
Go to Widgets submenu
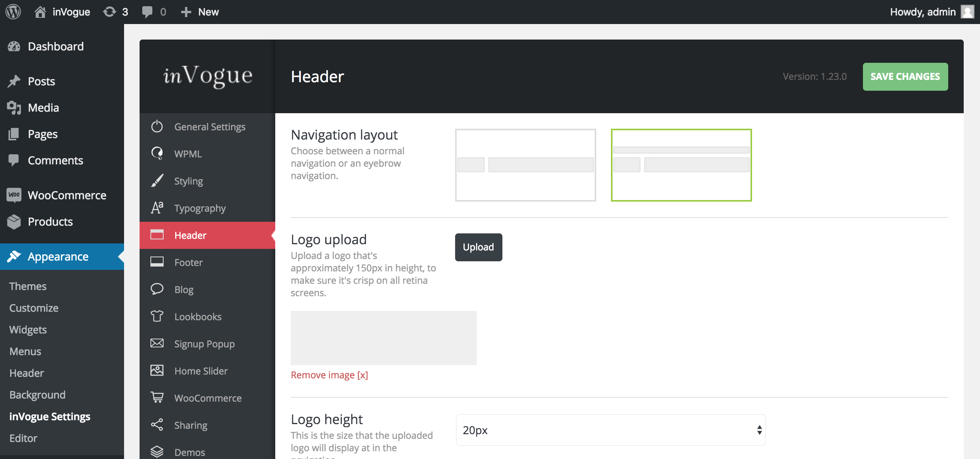28,330
